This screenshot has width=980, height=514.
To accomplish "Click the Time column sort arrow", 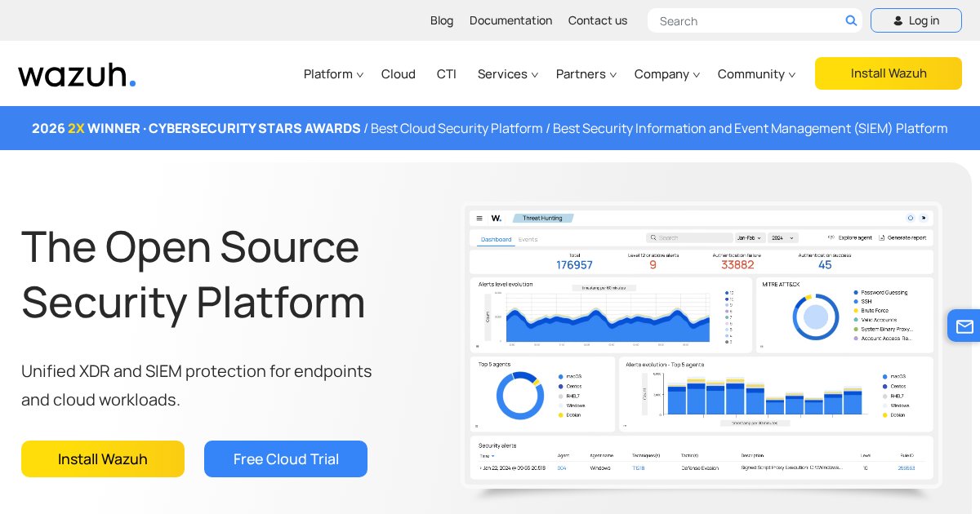I will tap(492, 455).
